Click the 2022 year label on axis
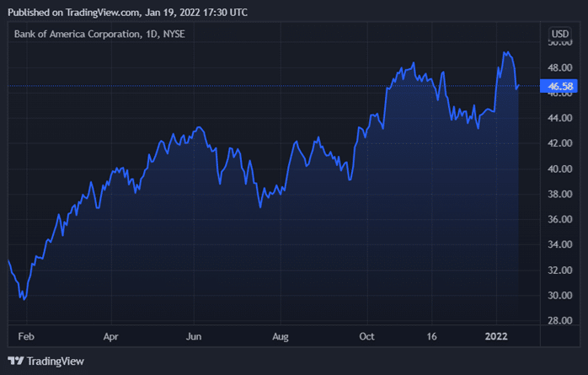The width and height of the screenshot is (588, 375). (496, 336)
